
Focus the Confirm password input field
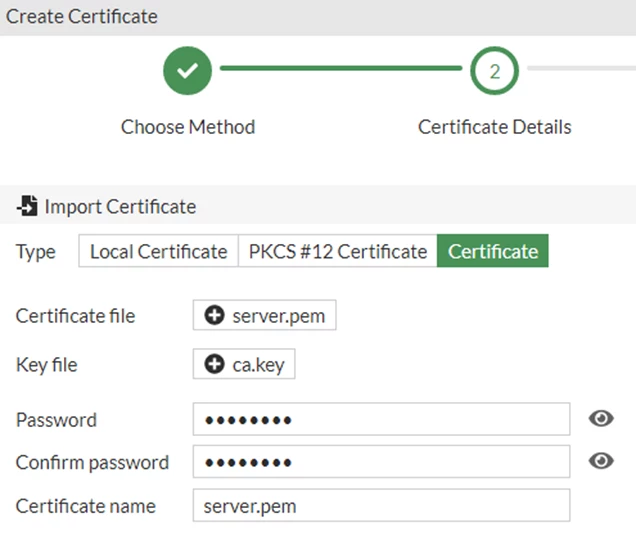click(381, 462)
